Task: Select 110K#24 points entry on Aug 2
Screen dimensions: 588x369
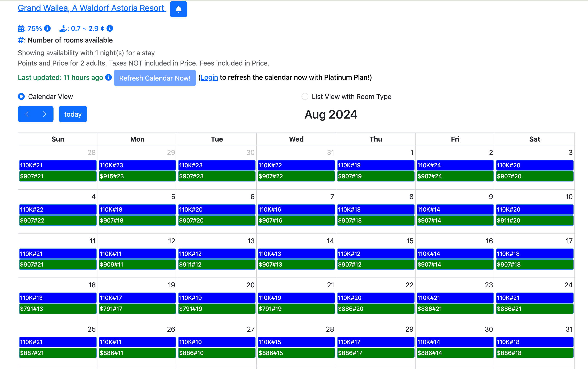Action: tap(455, 165)
